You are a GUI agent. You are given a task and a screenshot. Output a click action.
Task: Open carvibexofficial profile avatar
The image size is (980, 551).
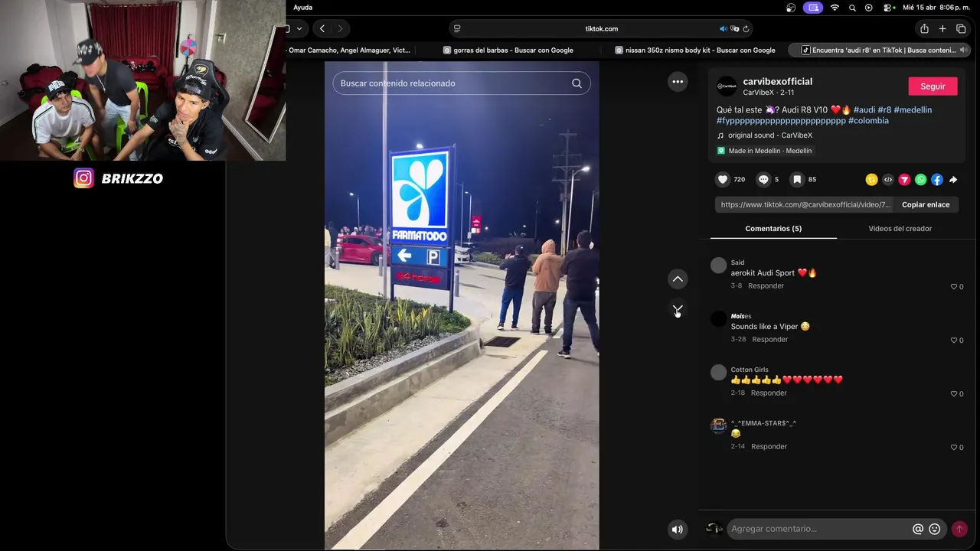[x=727, y=86]
